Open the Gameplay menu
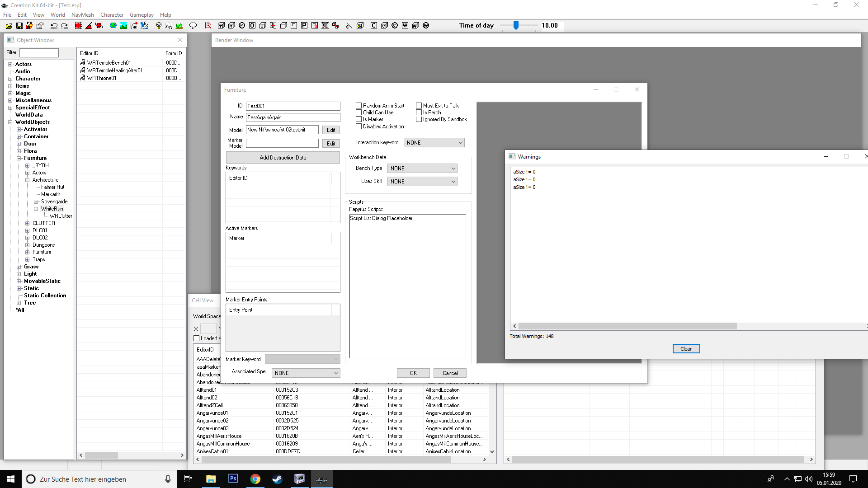This screenshot has width=868, height=488. click(142, 15)
